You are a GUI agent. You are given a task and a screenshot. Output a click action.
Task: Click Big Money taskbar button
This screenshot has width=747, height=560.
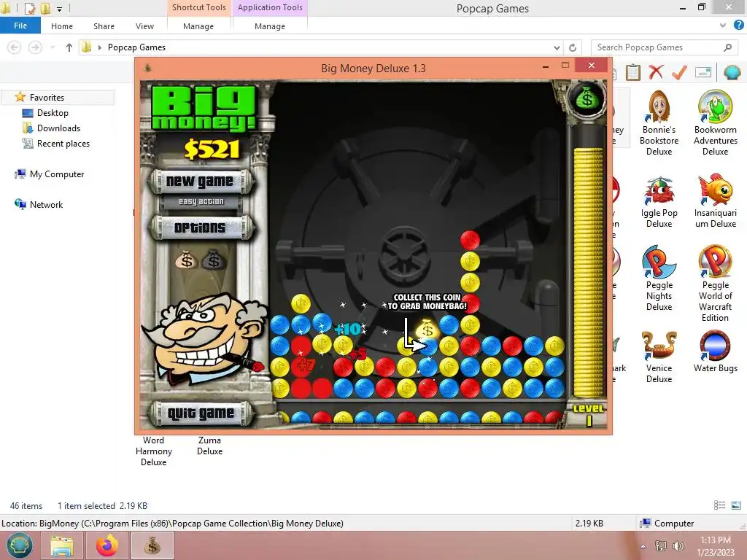[x=152, y=545]
